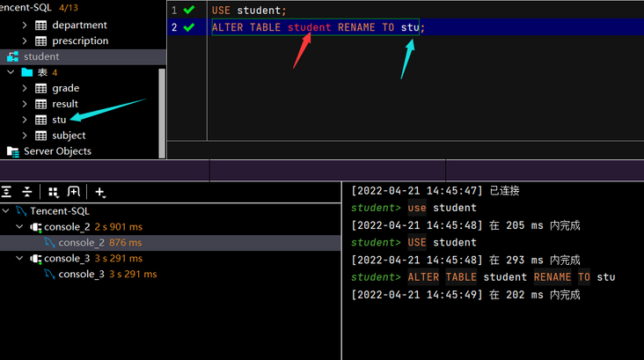Screen dimensions: 644x360
Task: Click the Group By services toolbar icon
Action: (x=54, y=192)
